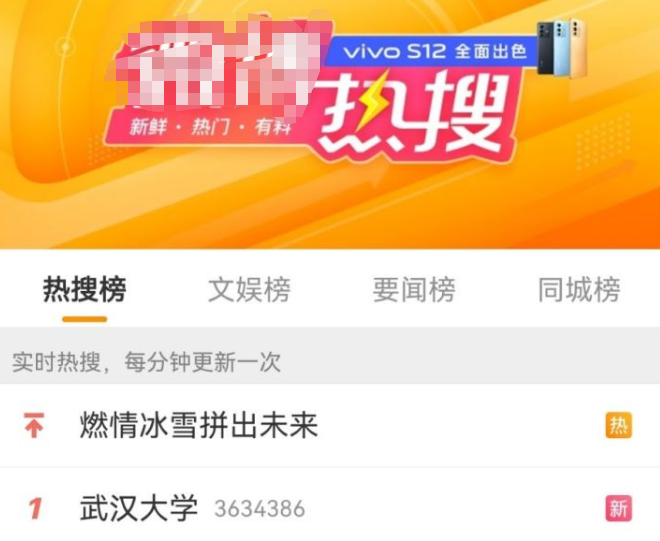Switch to the 文娱榜 tab
The width and height of the screenshot is (660, 541).
coord(249,290)
